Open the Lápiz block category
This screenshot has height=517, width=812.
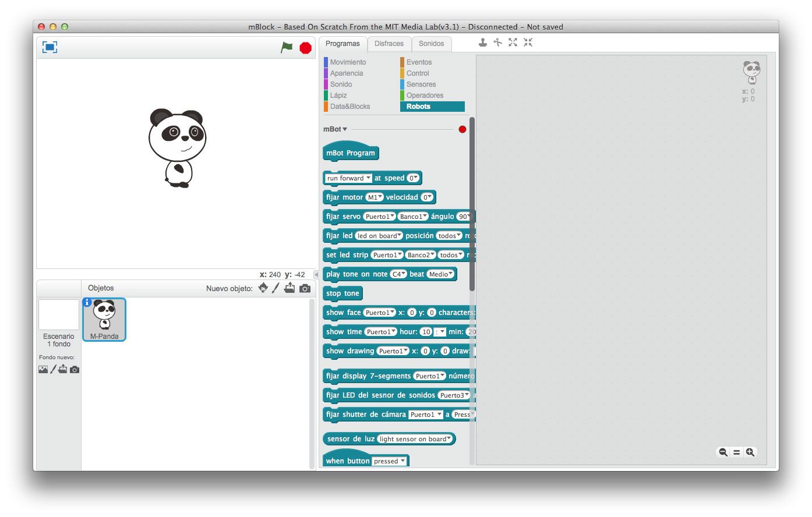[338, 95]
